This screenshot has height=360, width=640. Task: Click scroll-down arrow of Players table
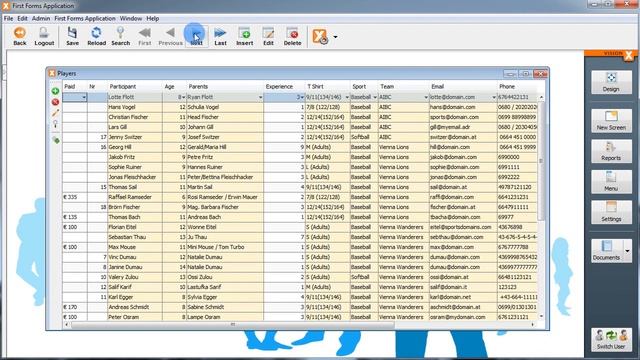[x=541, y=316]
